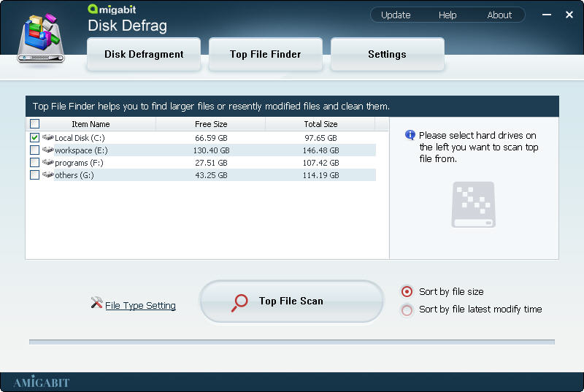Click the 107.42 GB total size value
This screenshot has width=584, height=392.
[320, 163]
